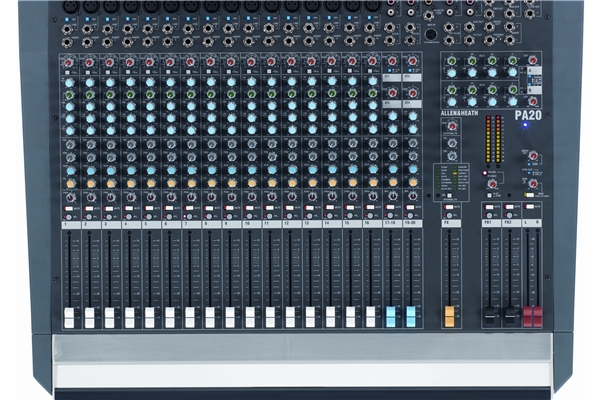Engage the PFL button on FB2
The width and height of the screenshot is (600, 400).
(509, 216)
